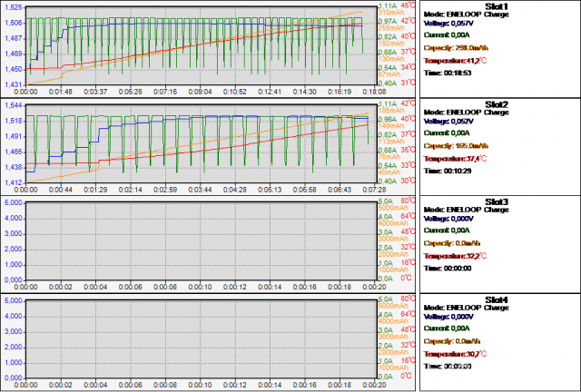Image resolution: width=581 pixels, height=392 pixels.
Task: Select Slot3 'Mode: ENELOOP Charge' line
Action: pos(466,210)
